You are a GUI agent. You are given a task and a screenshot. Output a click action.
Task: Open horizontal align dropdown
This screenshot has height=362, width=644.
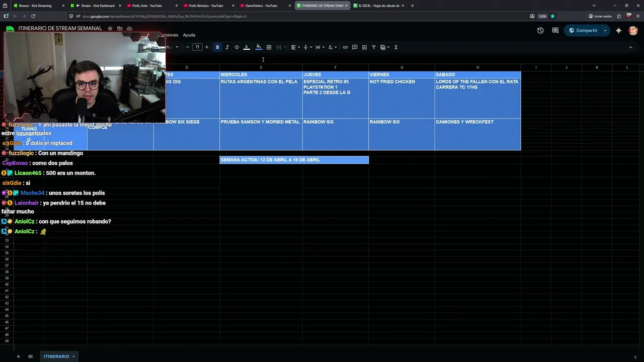tap(295, 47)
